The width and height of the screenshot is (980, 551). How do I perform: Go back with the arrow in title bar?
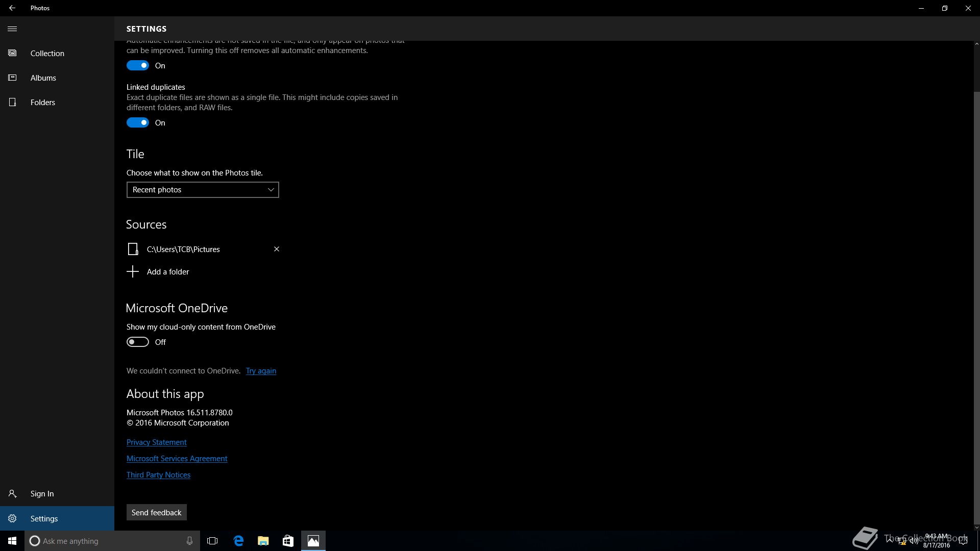tap(12, 8)
